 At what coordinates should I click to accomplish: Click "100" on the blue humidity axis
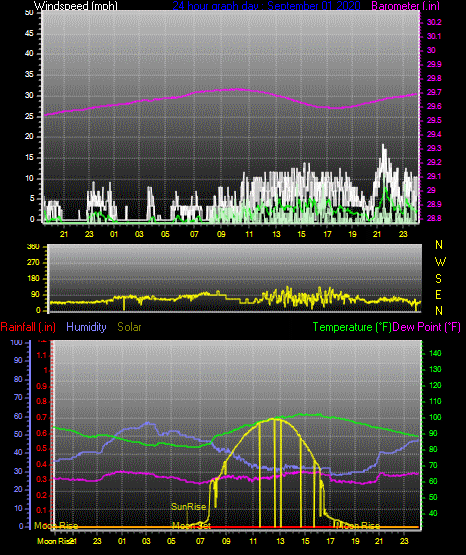[x=17, y=342]
